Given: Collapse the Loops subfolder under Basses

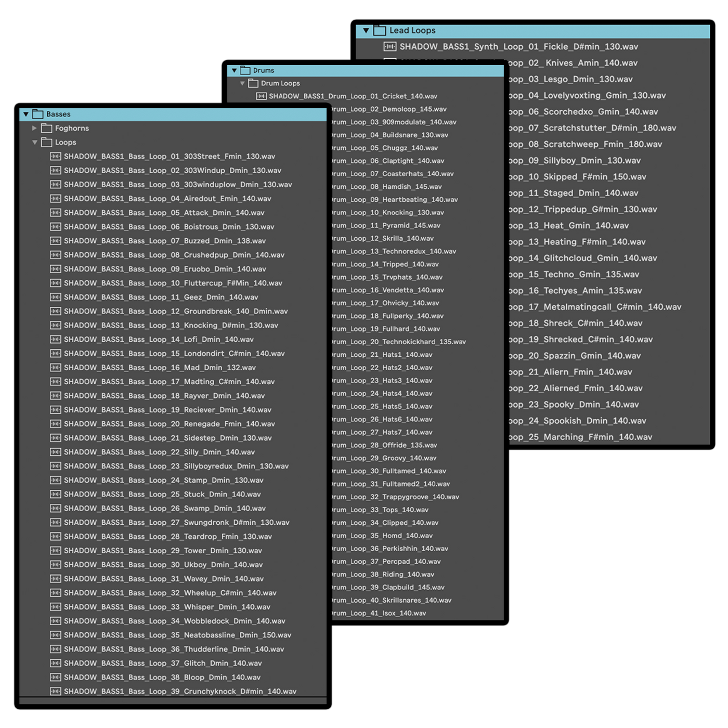Looking at the screenshot, I should 35,142.
